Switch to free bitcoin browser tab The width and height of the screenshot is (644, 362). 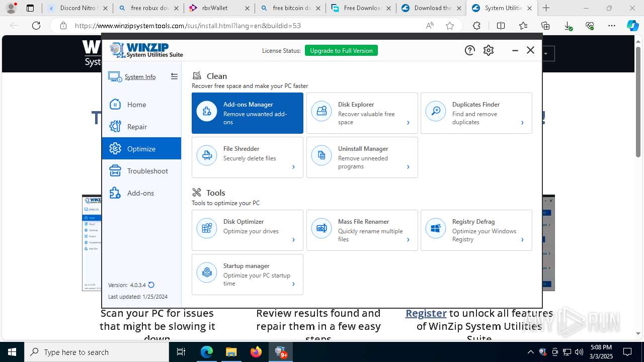289,8
